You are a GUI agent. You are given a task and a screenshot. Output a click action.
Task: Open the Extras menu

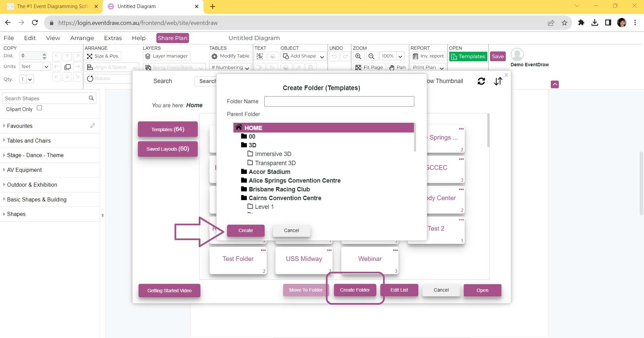[113, 38]
